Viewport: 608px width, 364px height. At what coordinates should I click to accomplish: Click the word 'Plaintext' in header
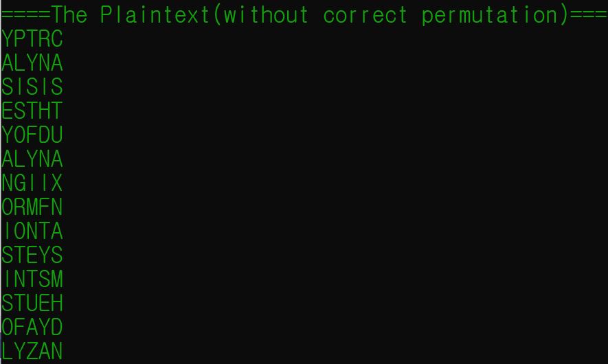[x=155, y=14]
